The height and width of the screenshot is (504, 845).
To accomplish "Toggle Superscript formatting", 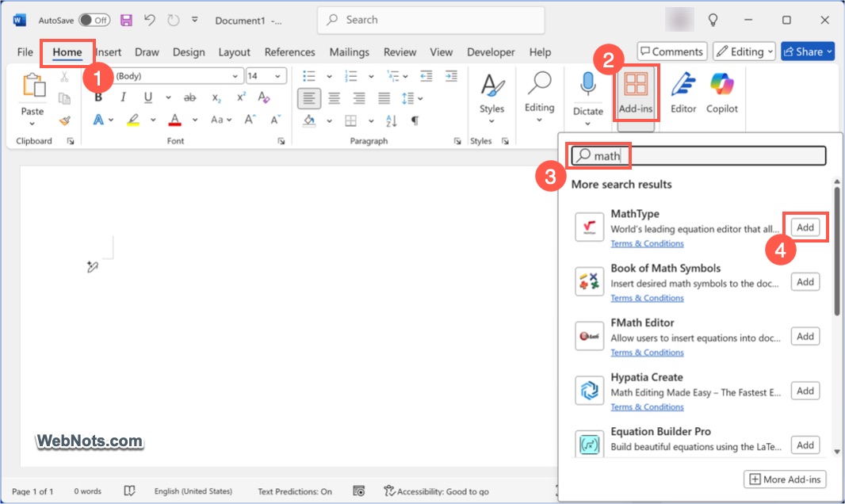I will (x=240, y=97).
